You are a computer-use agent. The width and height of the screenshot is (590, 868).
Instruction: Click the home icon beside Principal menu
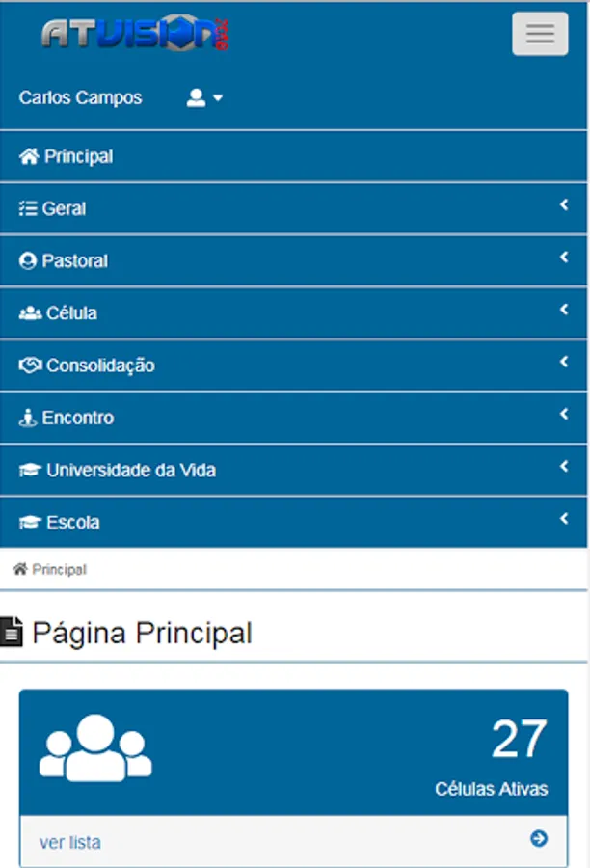click(29, 156)
